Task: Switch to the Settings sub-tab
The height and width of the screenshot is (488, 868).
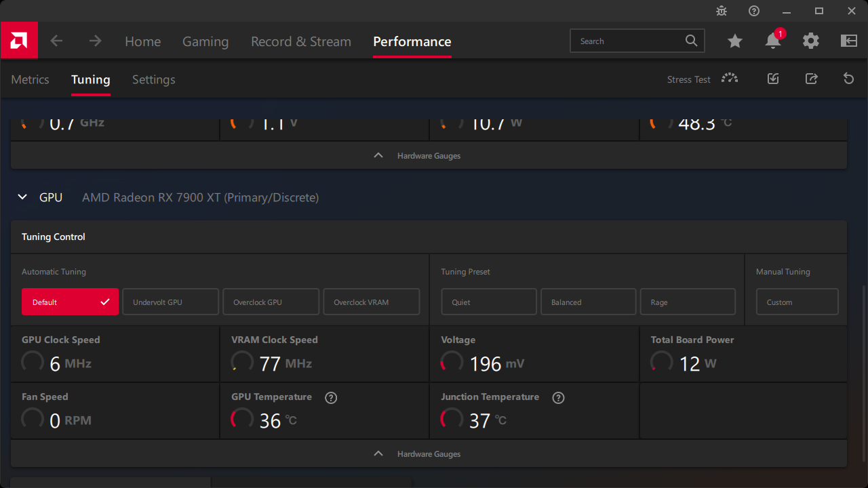Action: [153, 79]
